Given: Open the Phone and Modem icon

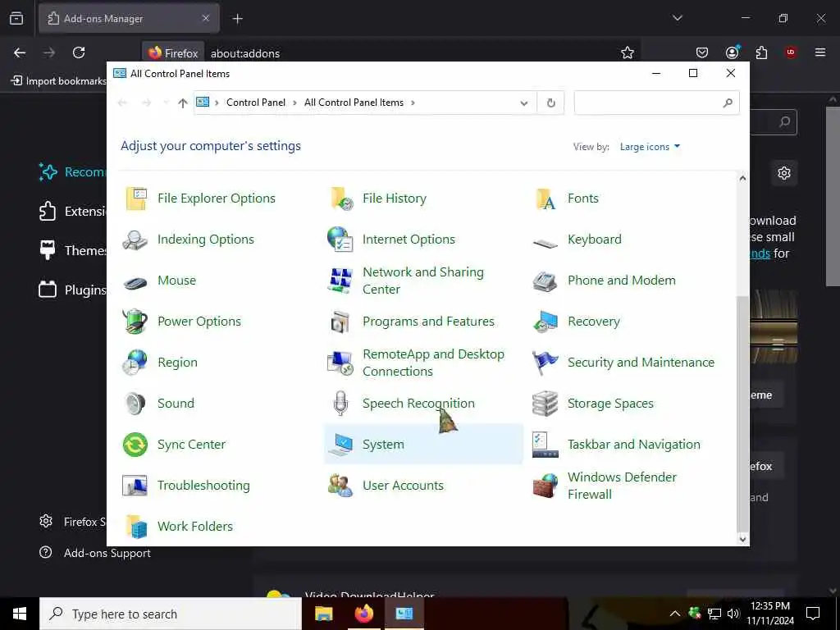Looking at the screenshot, I should [546, 281].
